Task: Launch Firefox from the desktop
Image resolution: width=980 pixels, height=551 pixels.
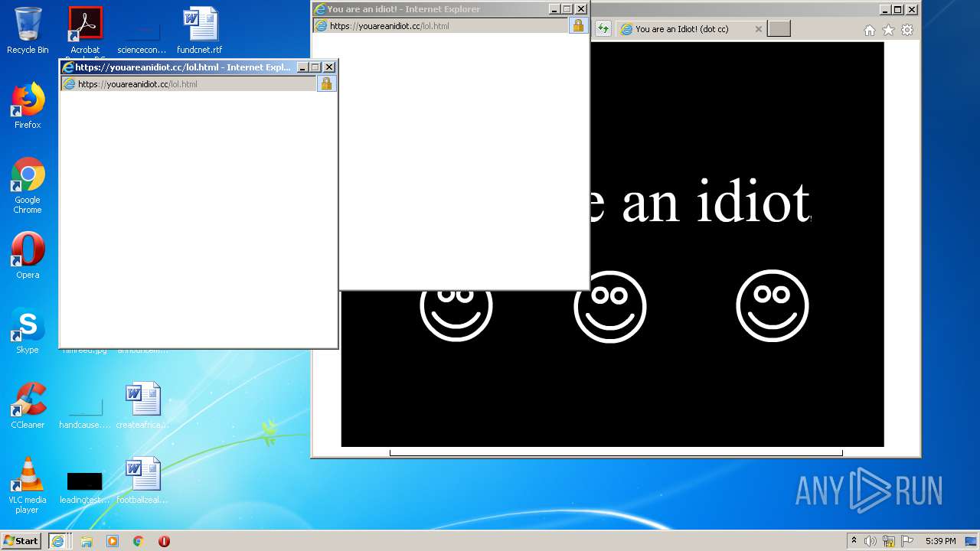Action: [x=28, y=106]
